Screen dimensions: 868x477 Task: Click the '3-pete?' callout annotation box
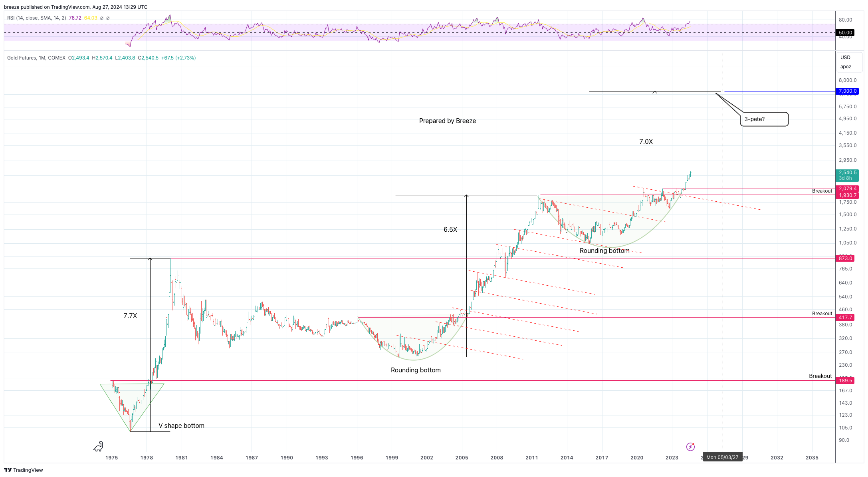click(x=764, y=119)
